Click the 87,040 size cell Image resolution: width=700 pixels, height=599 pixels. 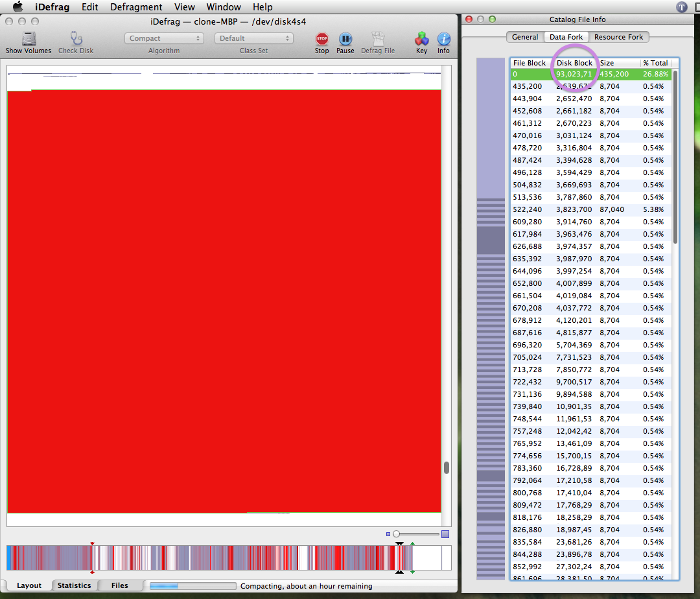612,209
